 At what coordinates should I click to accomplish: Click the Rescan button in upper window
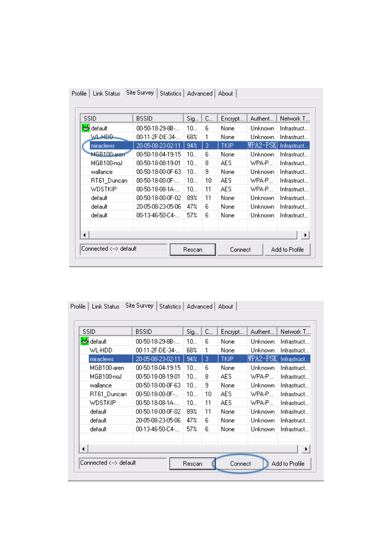pyautogui.click(x=193, y=250)
